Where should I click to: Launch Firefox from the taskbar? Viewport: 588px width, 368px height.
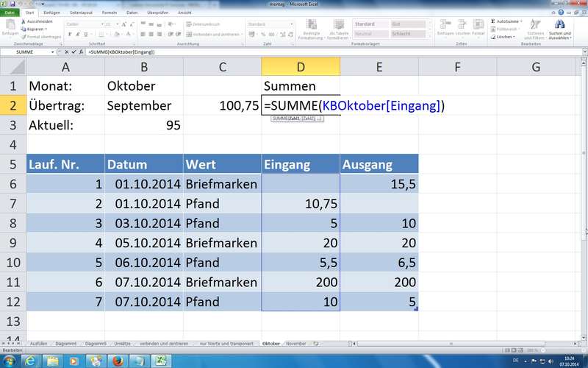pyautogui.click(x=118, y=361)
